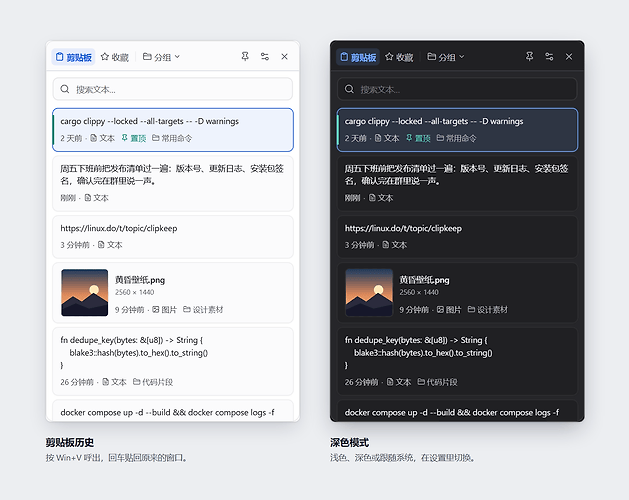Click search magnifier icon in dark window
This screenshot has width=629, height=500.
(x=349, y=89)
